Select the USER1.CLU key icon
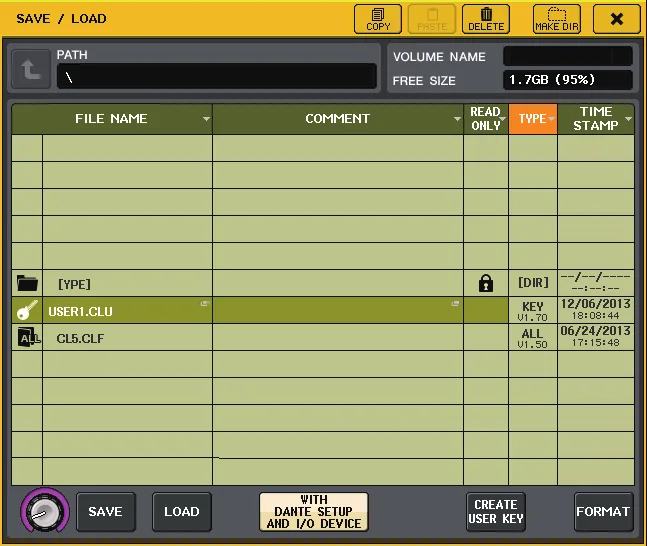Screen dimensions: 647x546 click(27, 310)
